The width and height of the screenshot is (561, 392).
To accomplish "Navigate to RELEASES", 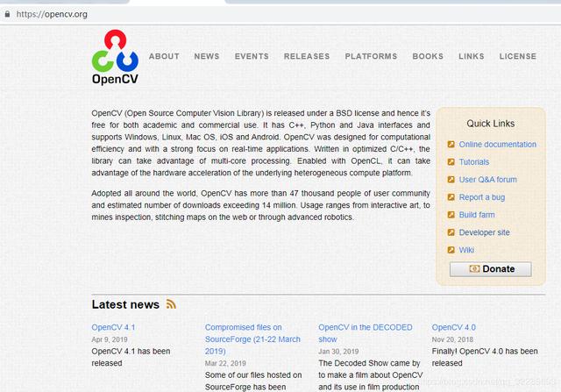I will click(x=307, y=56).
